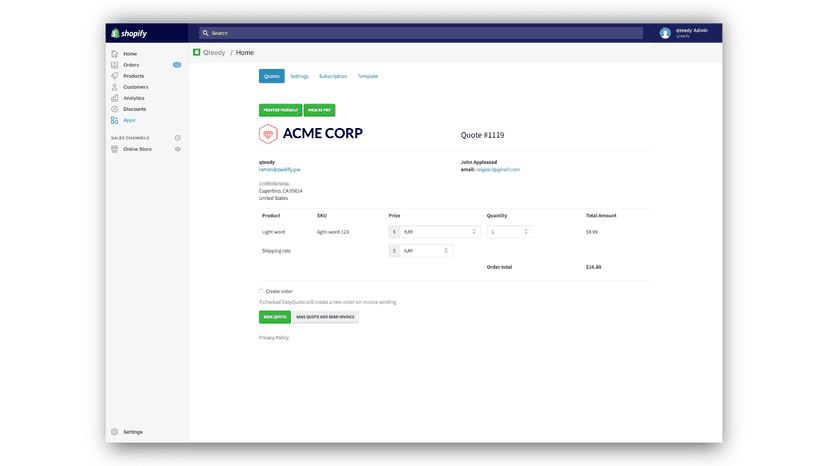View Online Store with the eye icon
Image resolution: width=828 pixels, height=466 pixels.
coord(178,149)
